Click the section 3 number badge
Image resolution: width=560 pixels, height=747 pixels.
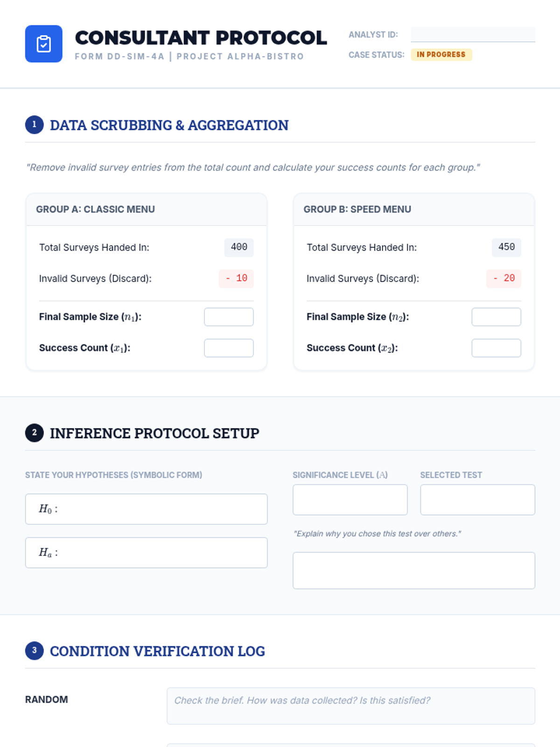[34, 650]
